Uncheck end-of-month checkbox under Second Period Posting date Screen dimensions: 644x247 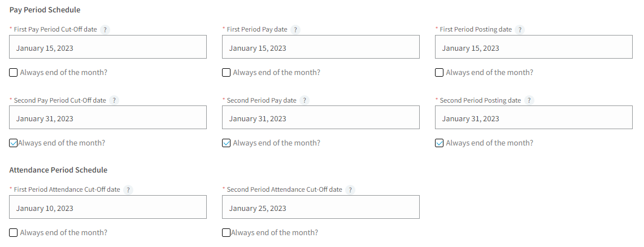click(x=439, y=143)
